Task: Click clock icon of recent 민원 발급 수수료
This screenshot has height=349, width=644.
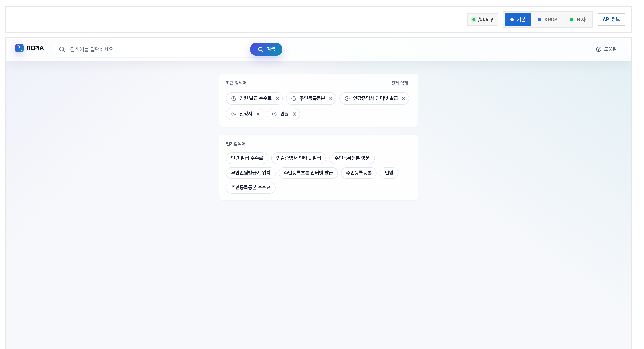Action: [x=233, y=98]
